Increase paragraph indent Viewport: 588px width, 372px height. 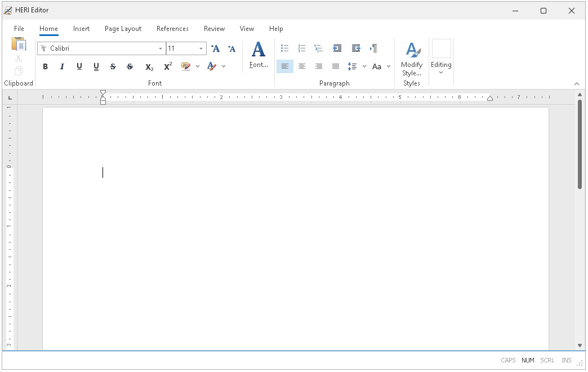[356, 48]
